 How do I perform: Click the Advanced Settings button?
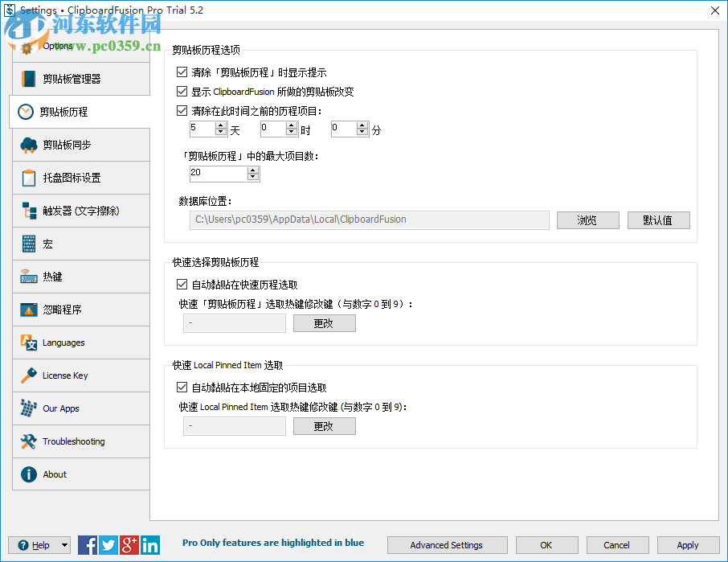447,545
